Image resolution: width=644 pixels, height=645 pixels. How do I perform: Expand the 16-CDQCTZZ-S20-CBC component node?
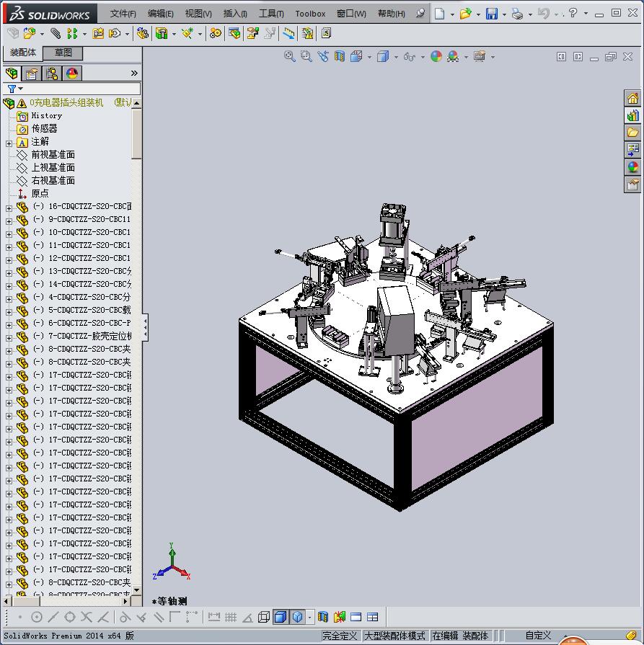[x=9, y=208]
